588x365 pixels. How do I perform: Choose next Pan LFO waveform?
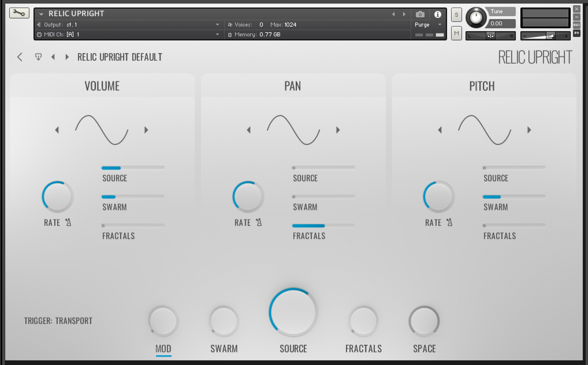(338, 130)
